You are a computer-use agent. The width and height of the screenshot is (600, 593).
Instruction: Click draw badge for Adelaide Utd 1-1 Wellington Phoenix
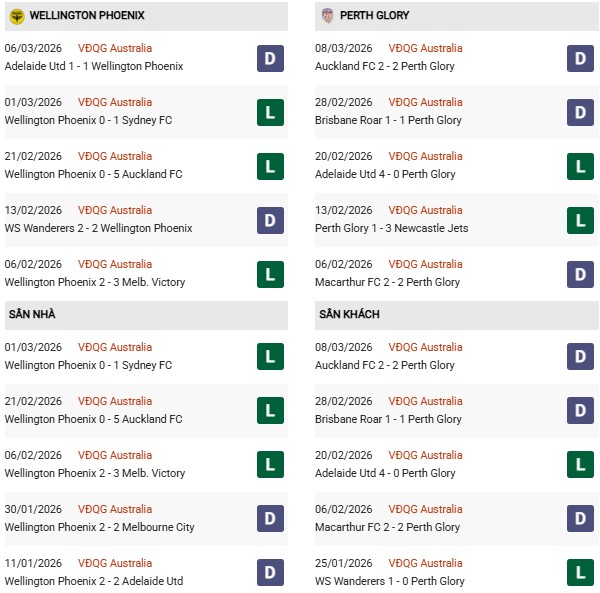point(270,58)
